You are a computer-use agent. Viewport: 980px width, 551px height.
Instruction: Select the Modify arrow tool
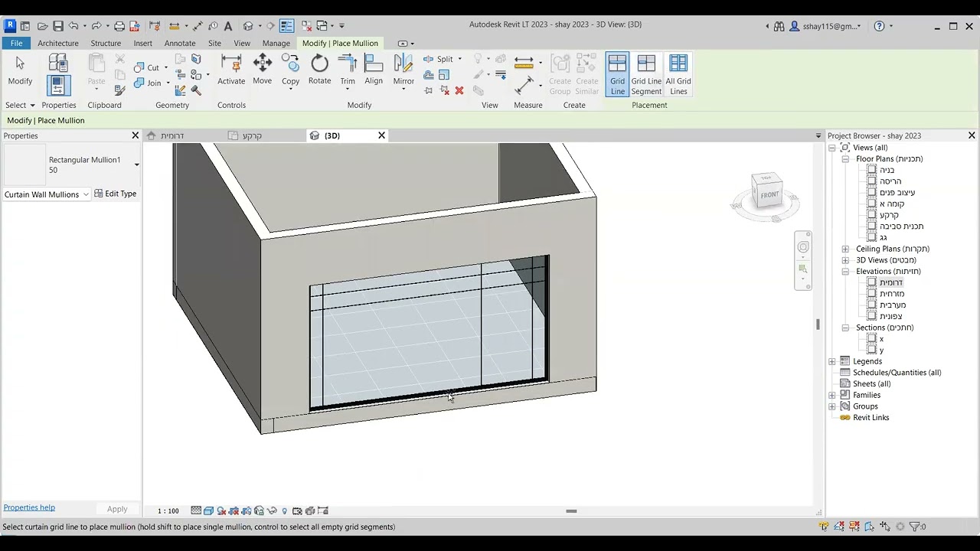coord(20,70)
